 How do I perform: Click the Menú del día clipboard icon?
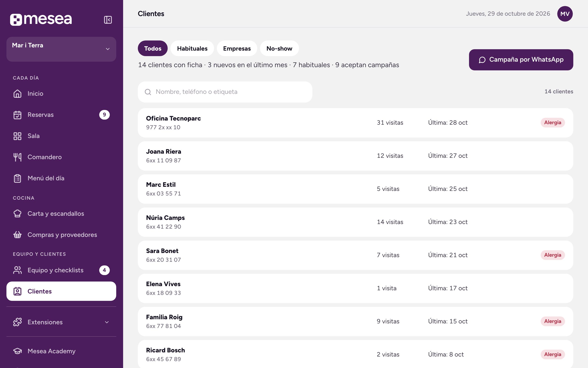pos(17,178)
